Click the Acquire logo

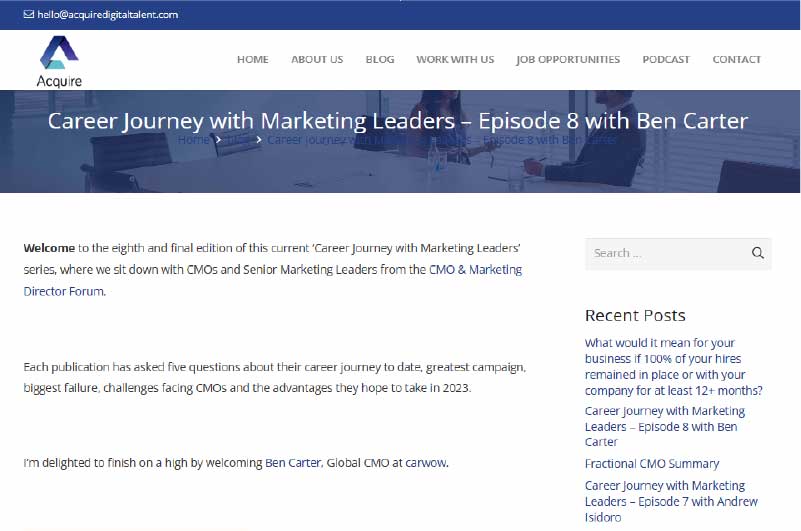coord(59,61)
